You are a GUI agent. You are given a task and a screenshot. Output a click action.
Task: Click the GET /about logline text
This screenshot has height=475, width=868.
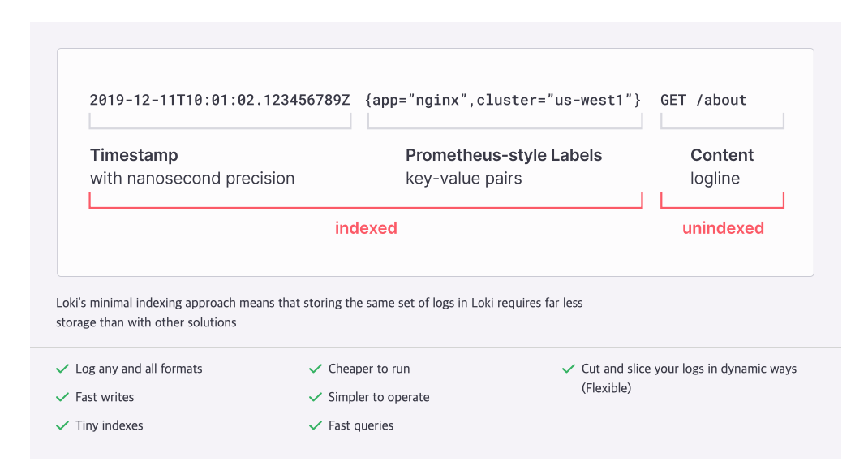point(703,101)
